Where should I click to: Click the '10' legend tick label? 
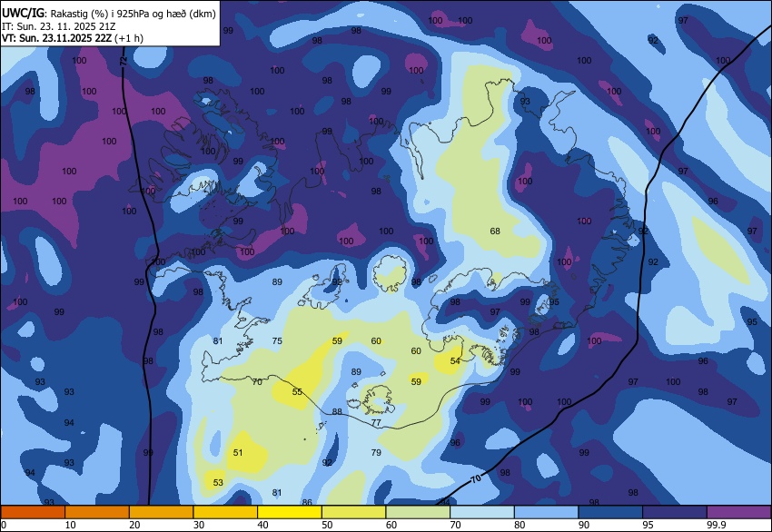coord(71,525)
